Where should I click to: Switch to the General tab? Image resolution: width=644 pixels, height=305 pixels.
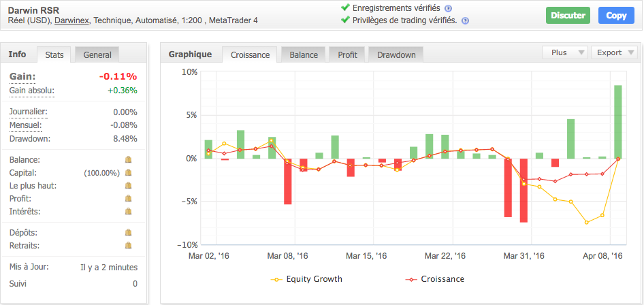click(97, 54)
